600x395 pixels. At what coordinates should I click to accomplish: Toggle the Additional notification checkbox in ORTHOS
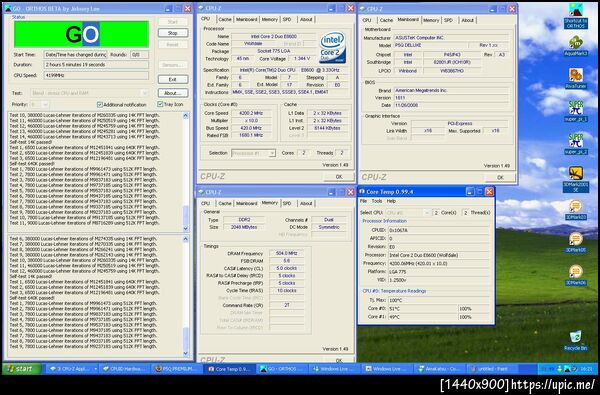(x=100, y=104)
